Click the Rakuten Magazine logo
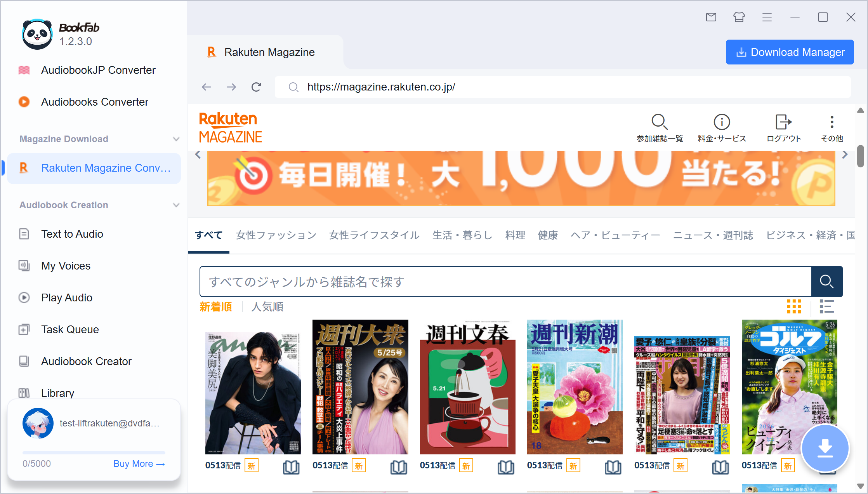This screenshot has height=494, width=868. click(x=231, y=127)
